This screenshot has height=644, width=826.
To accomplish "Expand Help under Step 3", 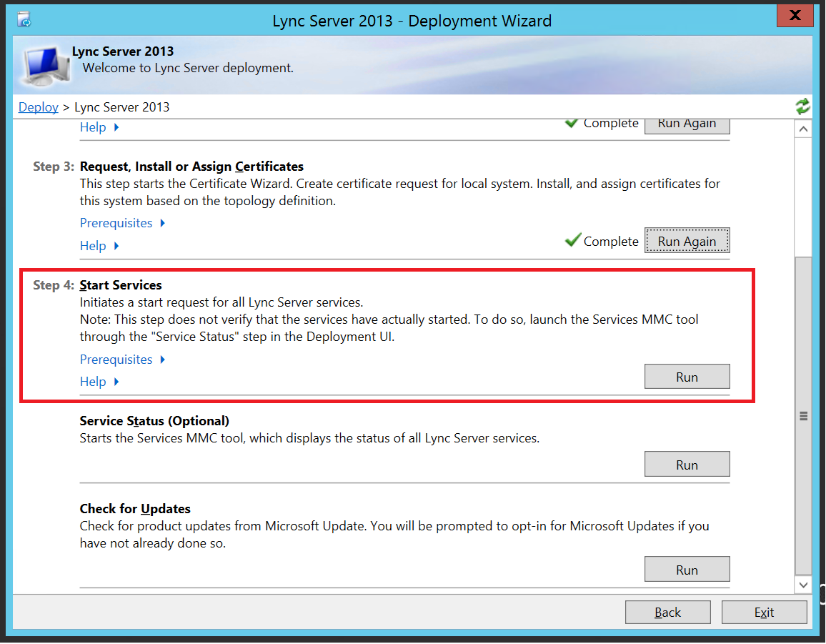I will click(99, 246).
